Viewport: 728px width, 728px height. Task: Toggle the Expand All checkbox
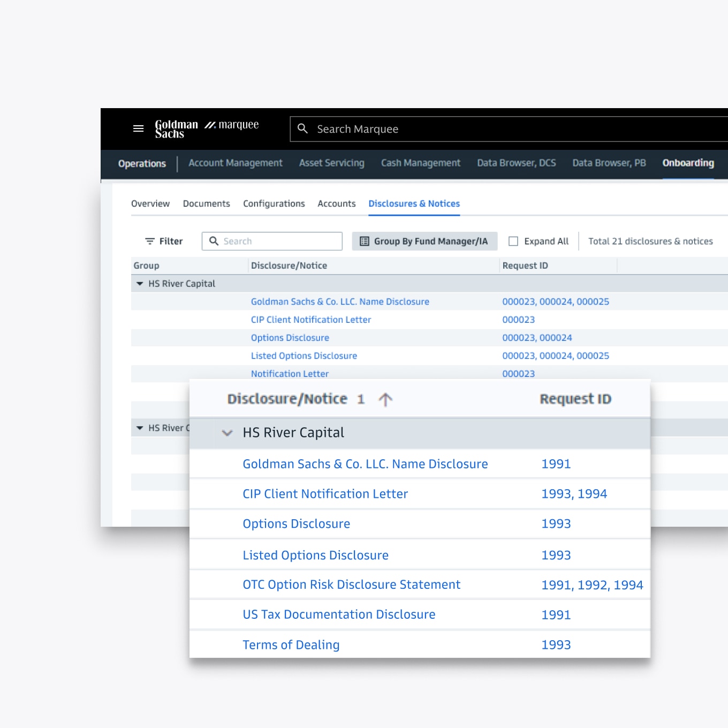click(x=513, y=241)
